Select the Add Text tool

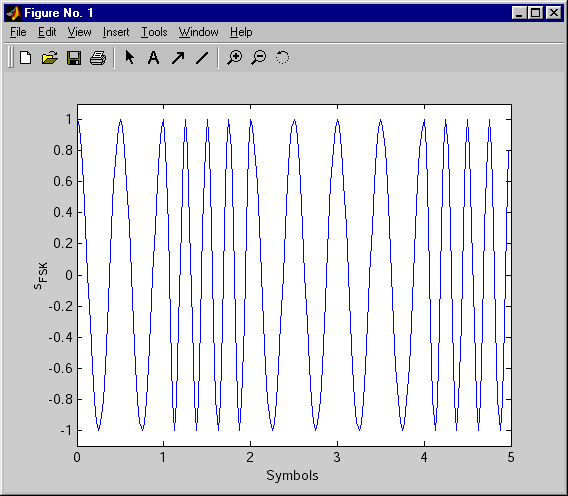point(154,58)
